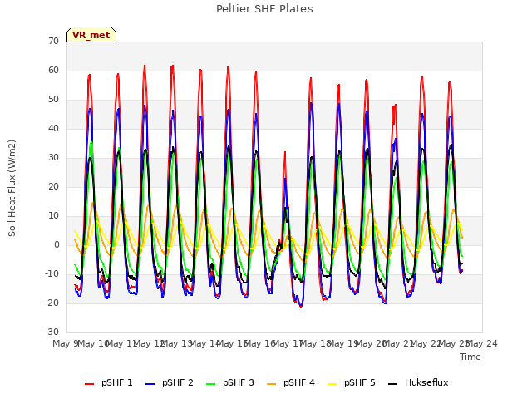Image resolution: width=532 pixels, height=399 pixels.
Task: Click the -30 y-axis tick label
Action: 52,332
